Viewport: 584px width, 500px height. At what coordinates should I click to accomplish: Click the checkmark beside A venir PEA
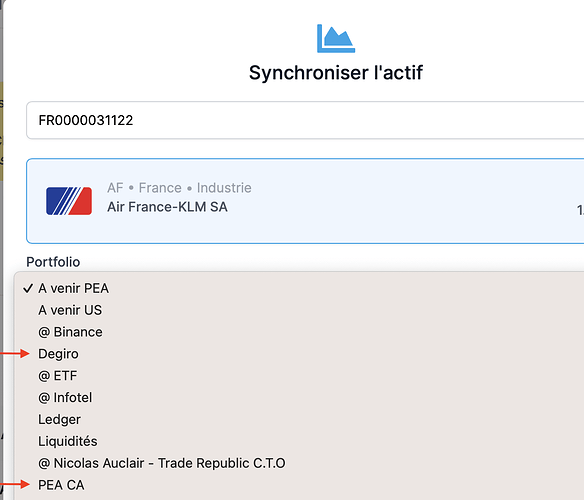click(28, 288)
